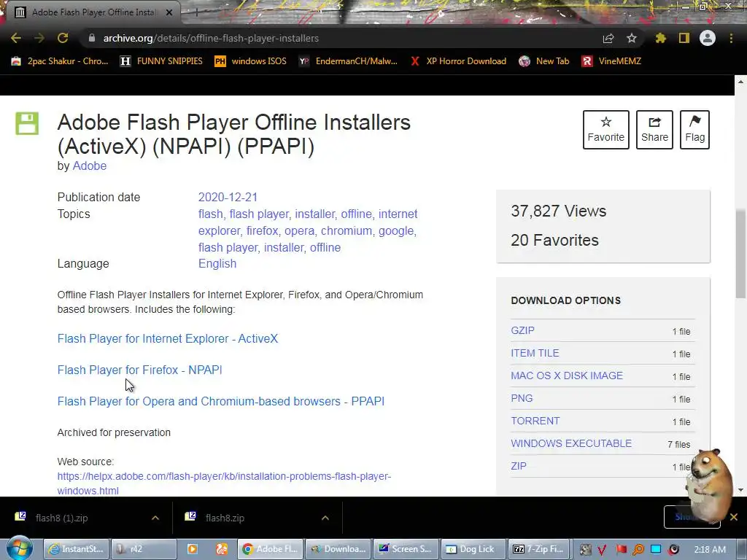Open Chrome three-dot menu

coord(731,38)
